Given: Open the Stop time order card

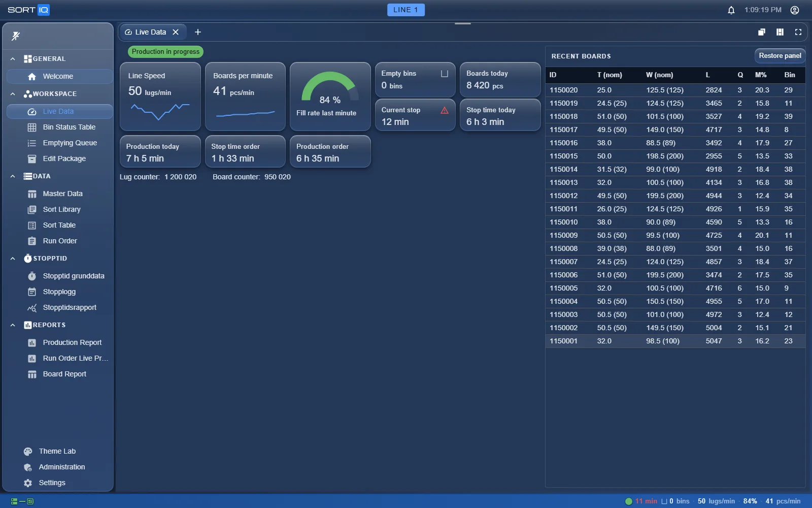Looking at the screenshot, I should click(245, 151).
